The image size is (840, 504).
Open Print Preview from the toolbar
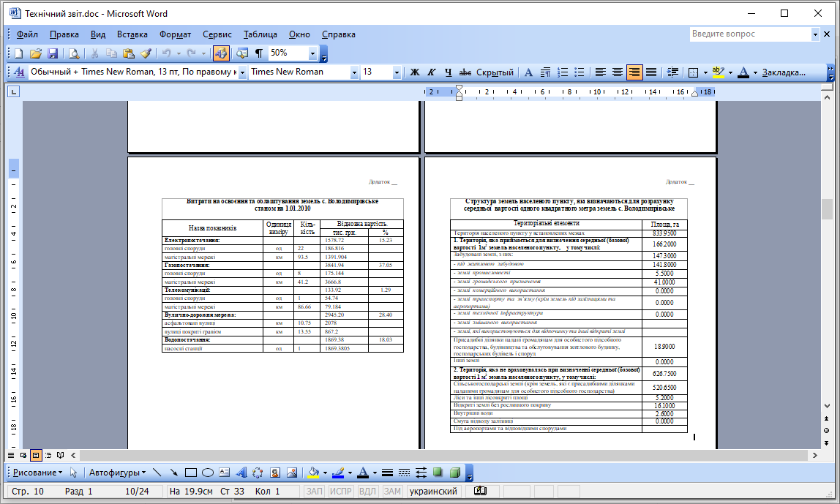(74, 53)
